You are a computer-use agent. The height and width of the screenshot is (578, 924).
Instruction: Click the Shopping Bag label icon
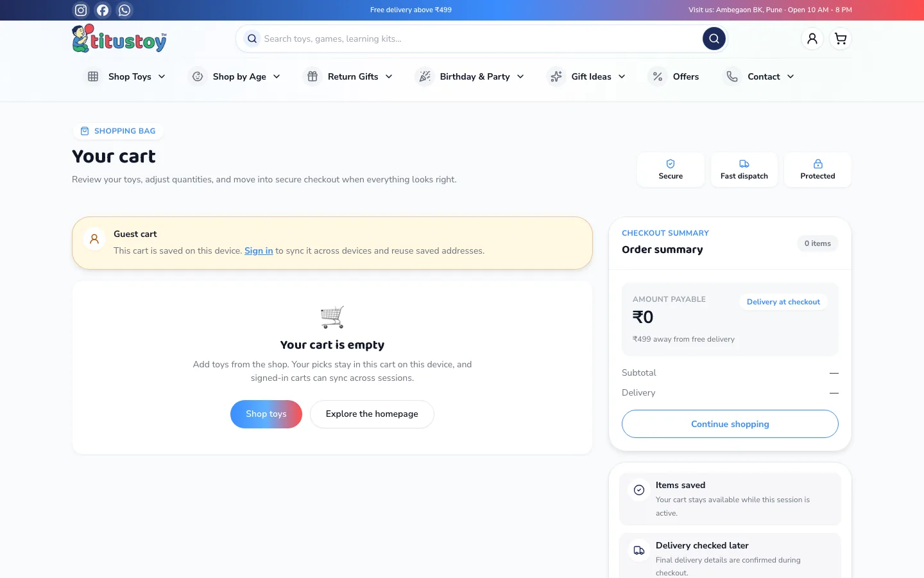coord(85,131)
